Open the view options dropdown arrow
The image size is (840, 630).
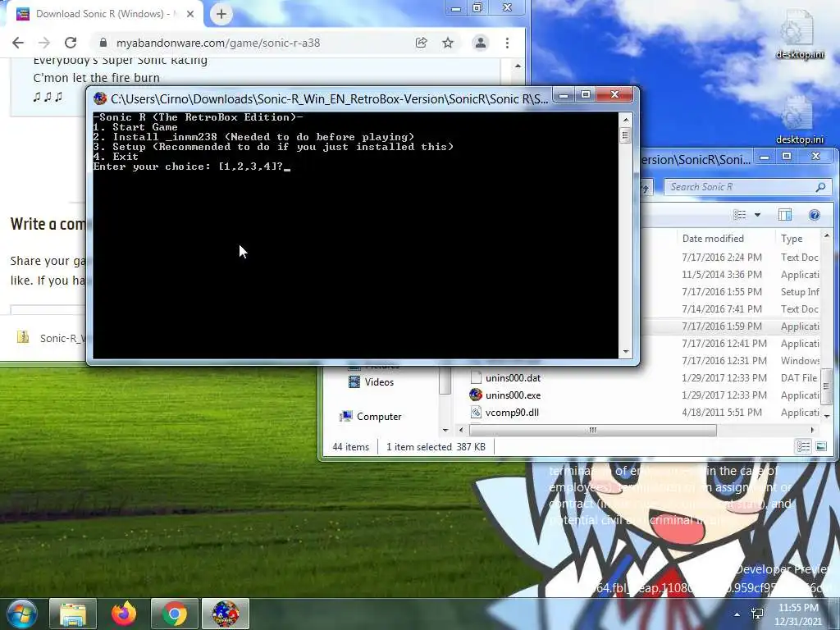click(x=757, y=215)
